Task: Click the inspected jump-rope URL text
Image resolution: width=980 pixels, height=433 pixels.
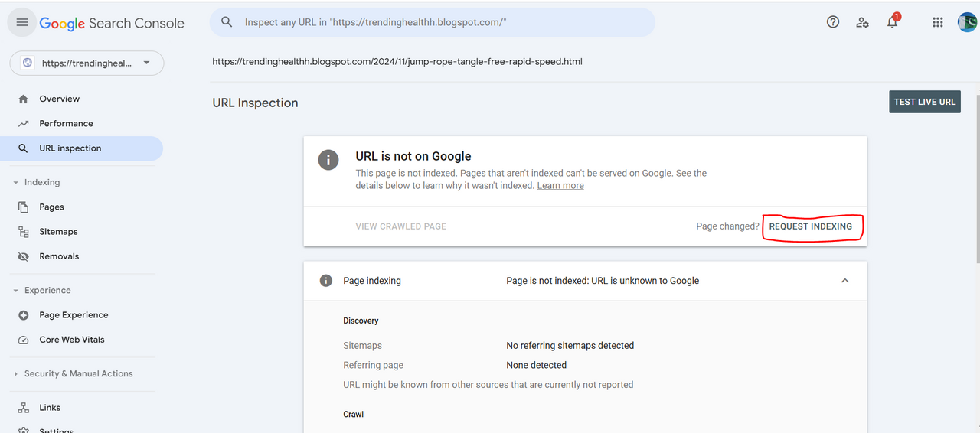Action: point(397,61)
